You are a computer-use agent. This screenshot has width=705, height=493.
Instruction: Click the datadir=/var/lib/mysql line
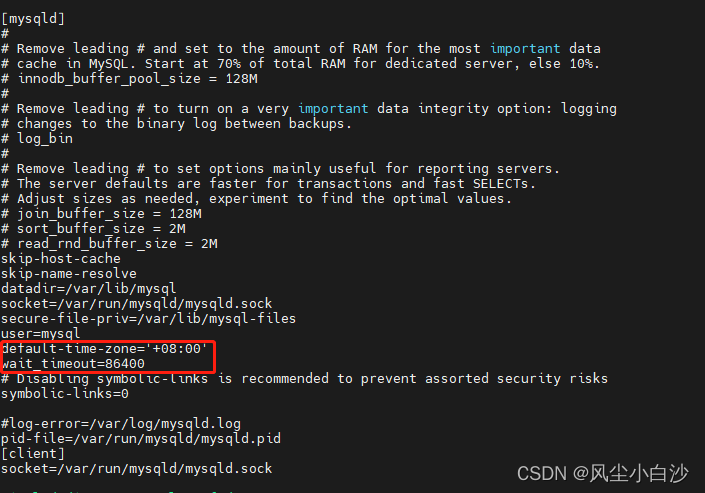[89, 288]
